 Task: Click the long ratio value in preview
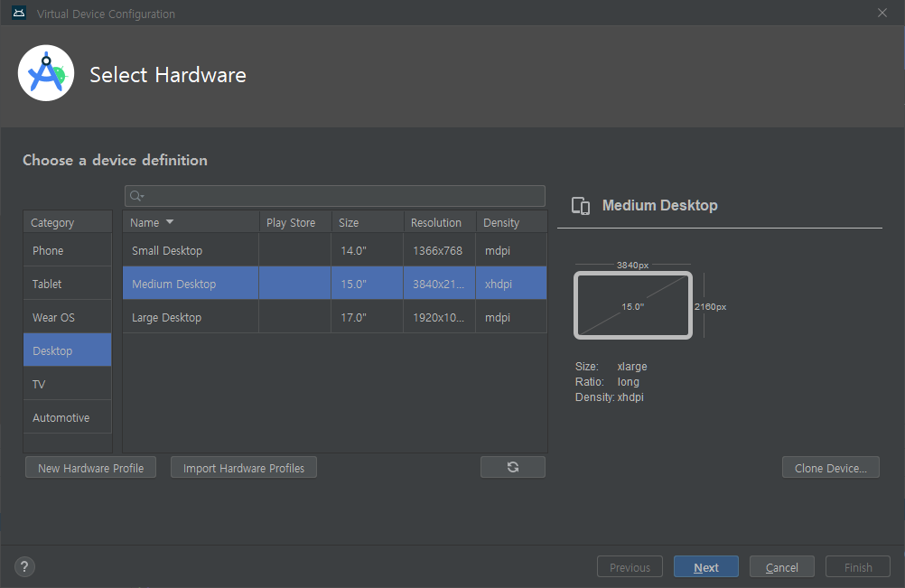pos(628,381)
